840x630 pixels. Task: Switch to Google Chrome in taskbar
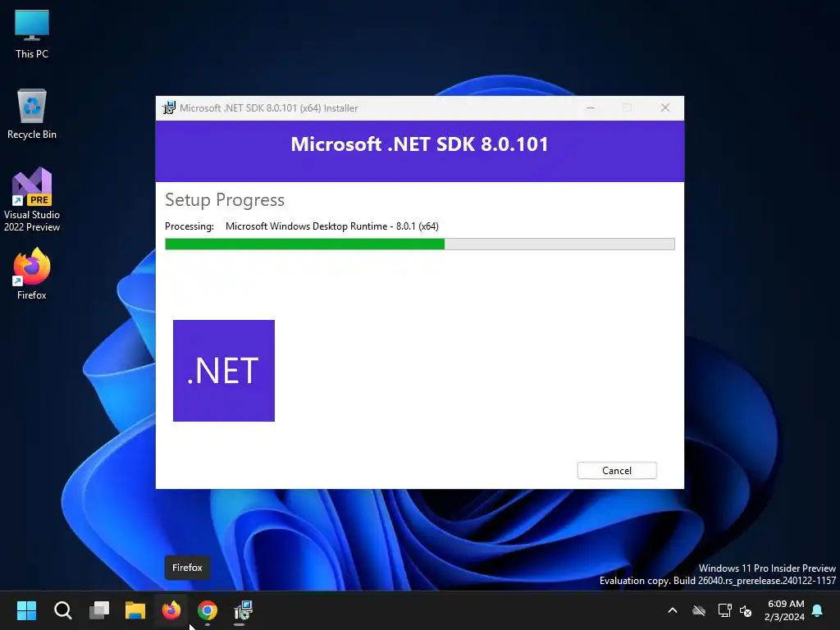tap(208, 610)
